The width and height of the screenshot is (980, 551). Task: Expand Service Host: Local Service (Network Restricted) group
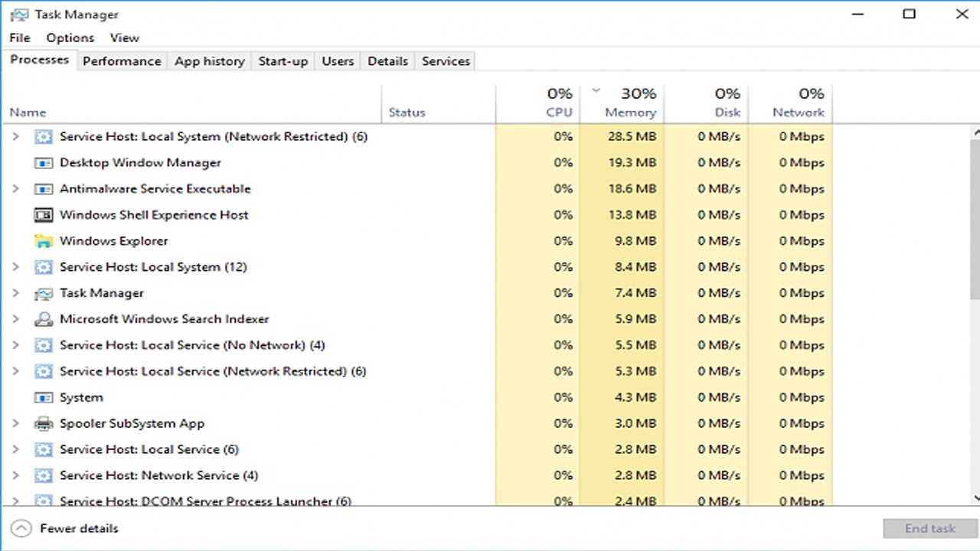15,370
